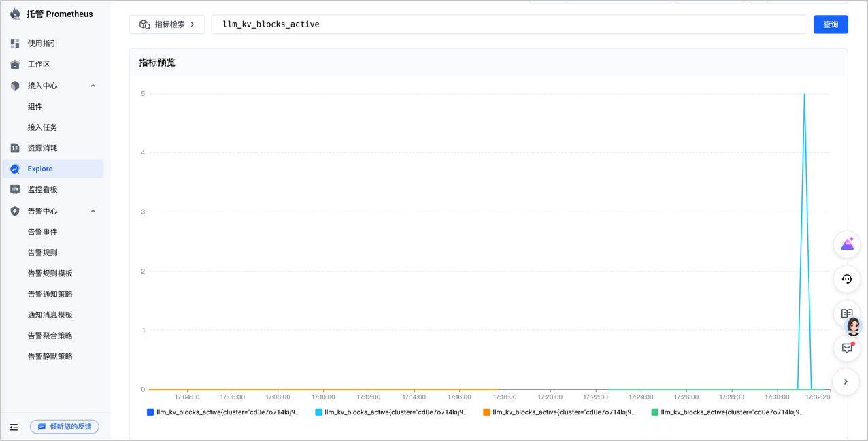Open the documentation book floating icon
Viewport: 868px width, 441px height.
(x=847, y=314)
